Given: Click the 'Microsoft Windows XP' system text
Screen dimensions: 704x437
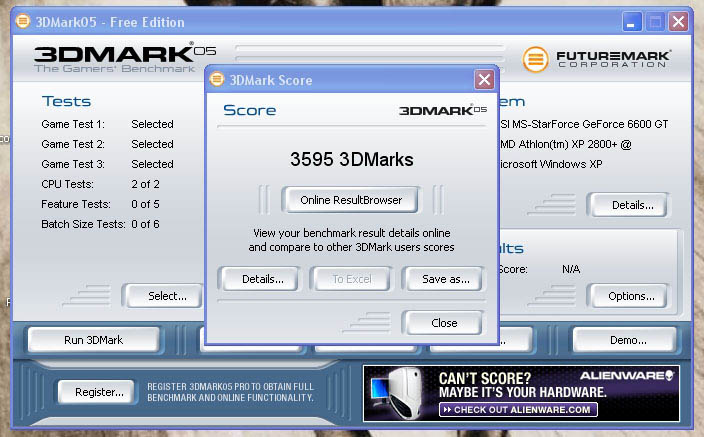Looking at the screenshot, I should pyautogui.click(x=551, y=164).
